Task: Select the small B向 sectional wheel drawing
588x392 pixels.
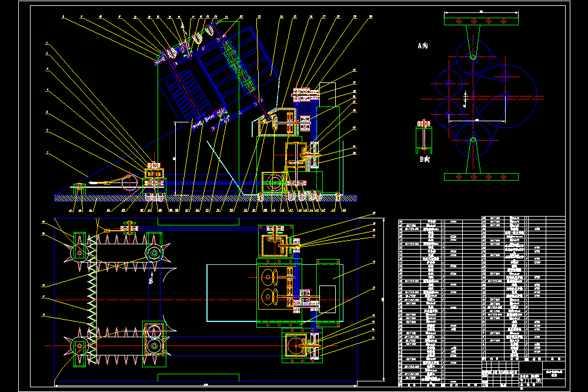Action: coord(424,137)
